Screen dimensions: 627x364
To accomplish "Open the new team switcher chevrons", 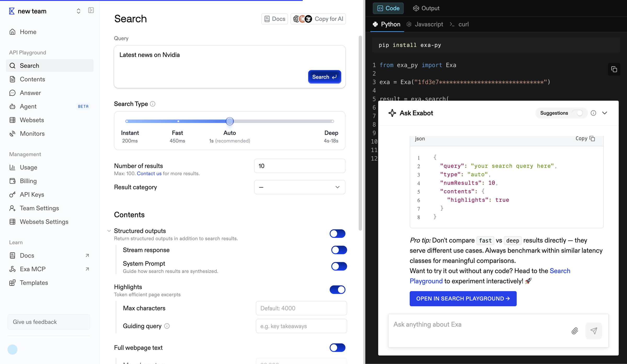I will [x=78, y=11].
